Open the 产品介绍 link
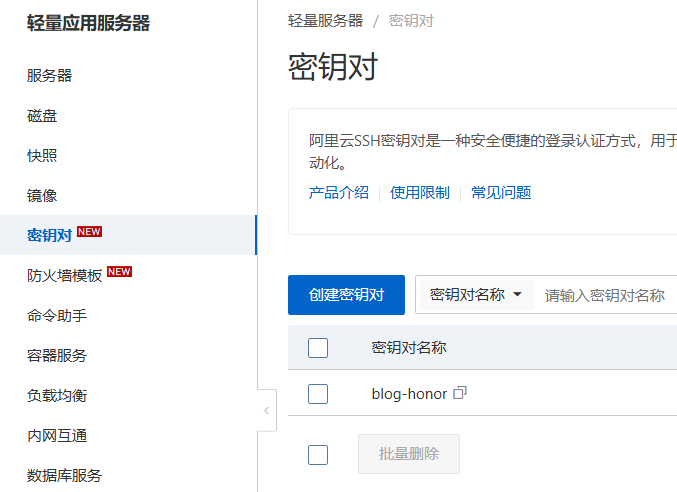The height and width of the screenshot is (492, 677). coord(339,193)
